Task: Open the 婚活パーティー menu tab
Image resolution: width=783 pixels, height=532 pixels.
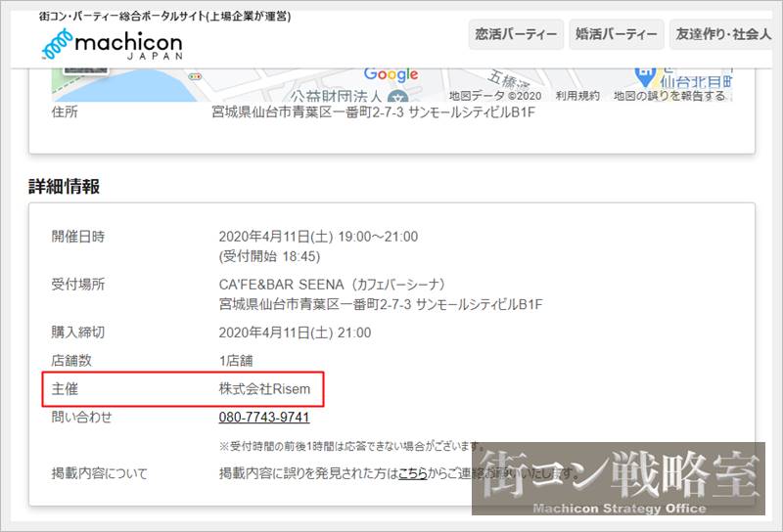Action: point(617,34)
